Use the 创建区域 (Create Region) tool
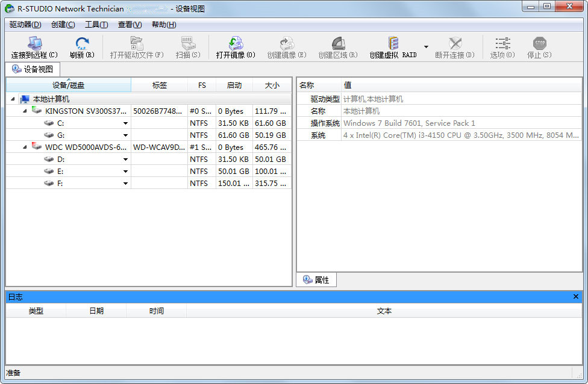This screenshot has height=384, width=588. (337, 45)
